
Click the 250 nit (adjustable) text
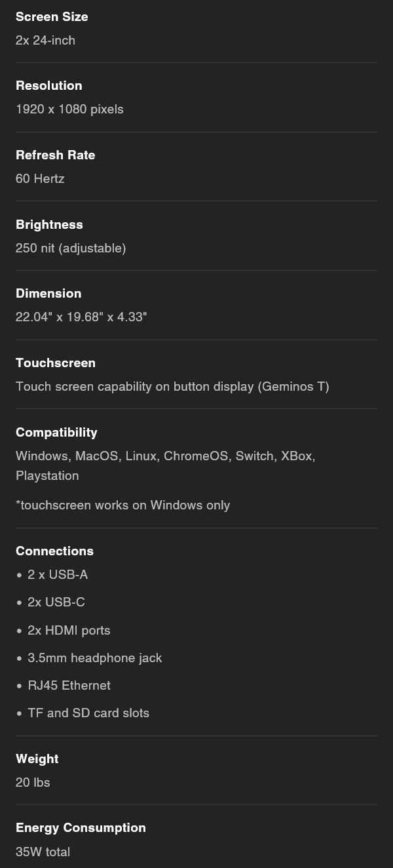(x=71, y=248)
